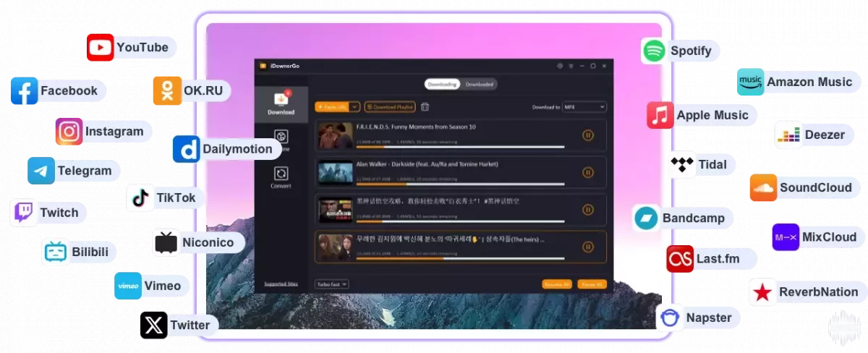Image resolution: width=868 pixels, height=353 pixels.
Task: Click the MixCloud logo icon
Action: tap(786, 237)
